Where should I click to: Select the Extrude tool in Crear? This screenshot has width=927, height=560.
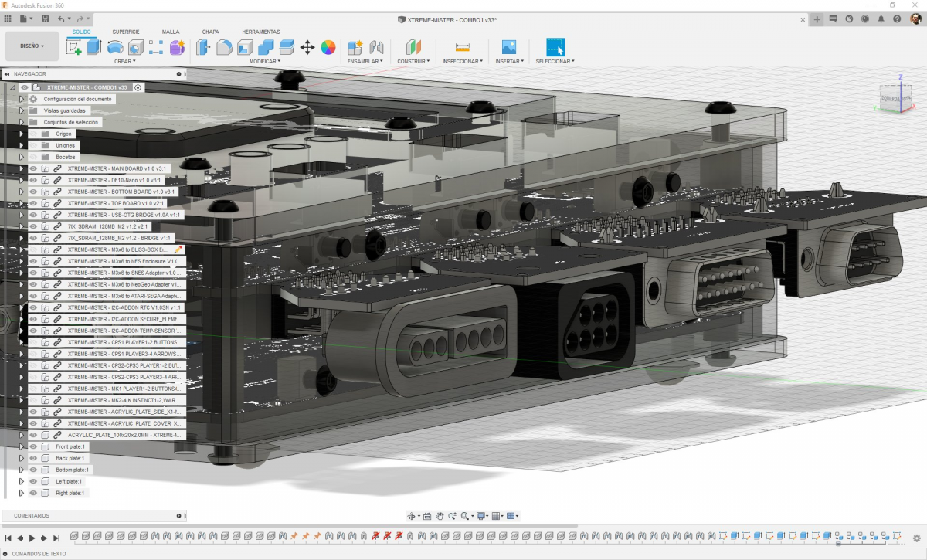94,47
